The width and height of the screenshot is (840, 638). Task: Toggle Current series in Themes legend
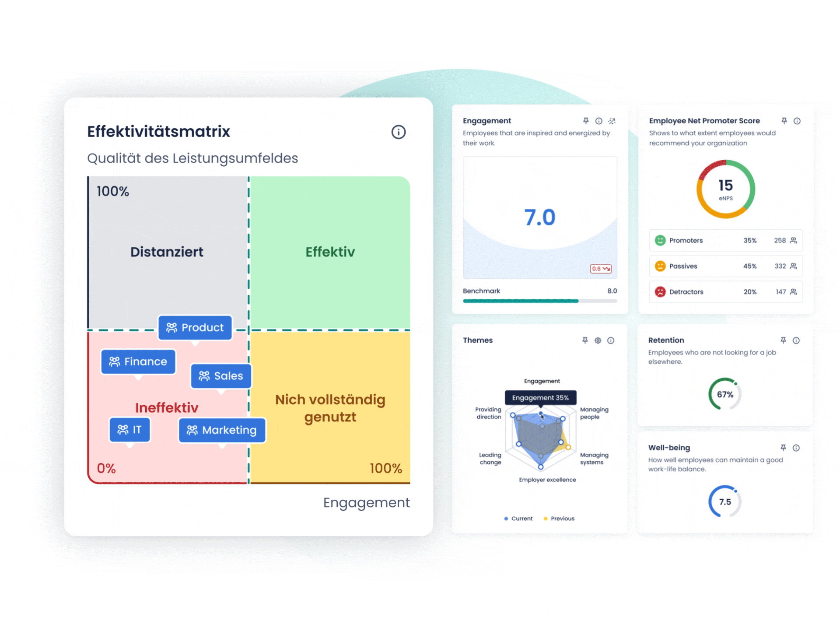[x=518, y=519]
